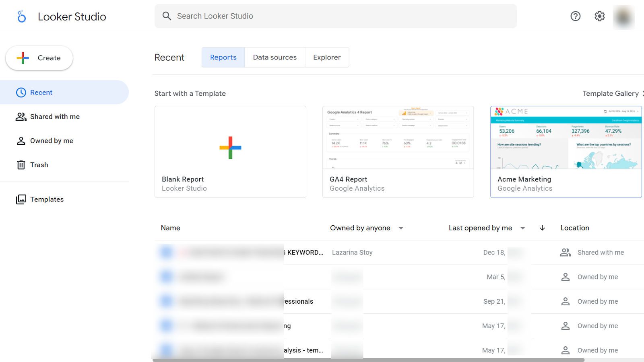Screen dimensions: 644x362
Task: Open the settings gear icon
Action: pyautogui.click(x=600, y=16)
